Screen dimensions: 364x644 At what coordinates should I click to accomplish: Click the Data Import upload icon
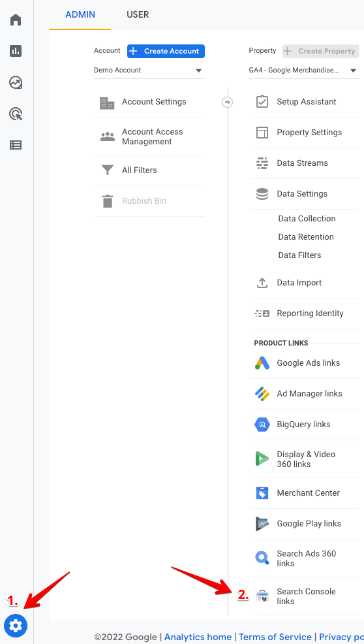262,283
